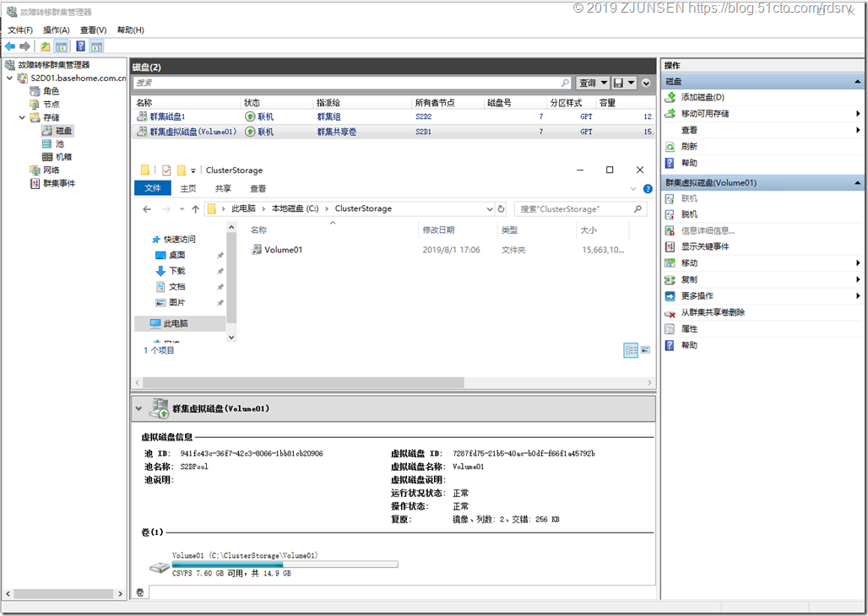The width and height of the screenshot is (868, 616).
Task: Click the disk list 搜索 field
Action: tap(352, 83)
